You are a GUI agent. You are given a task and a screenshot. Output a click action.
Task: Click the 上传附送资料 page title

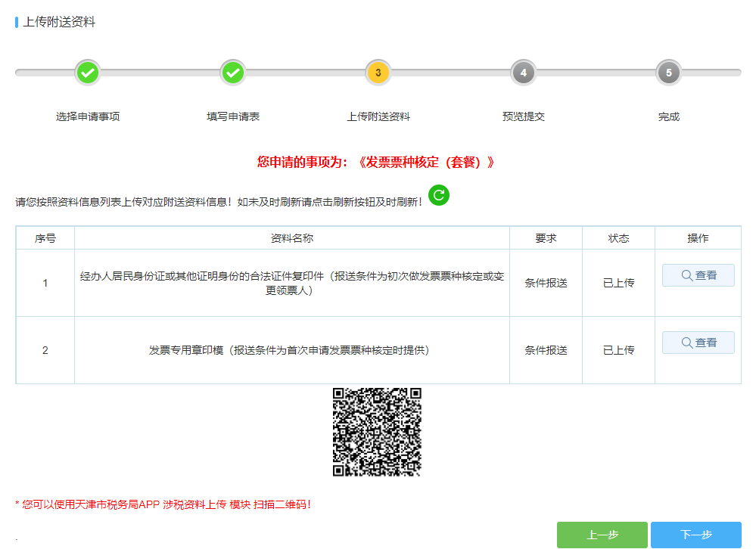pos(59,22)
